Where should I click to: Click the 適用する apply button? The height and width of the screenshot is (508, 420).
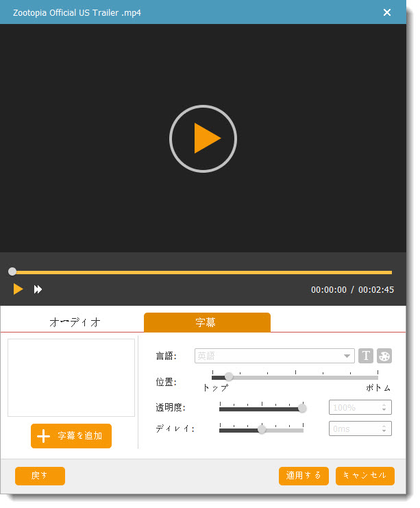(x=304, y=476)
